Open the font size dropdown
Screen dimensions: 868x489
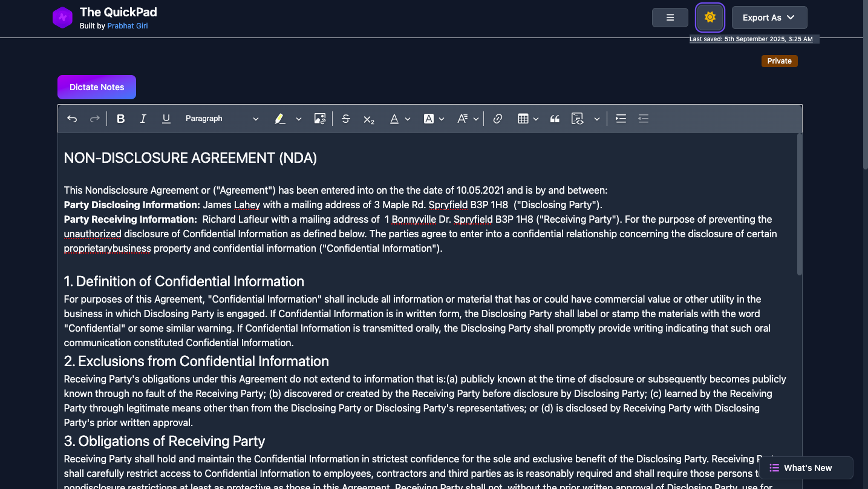click(x=468, y=119)
